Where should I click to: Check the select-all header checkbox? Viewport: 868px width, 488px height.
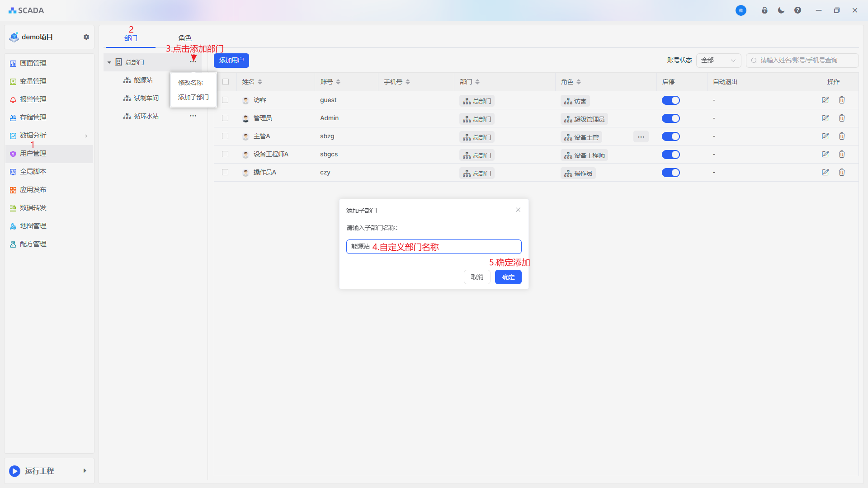(x=226, y=82)
